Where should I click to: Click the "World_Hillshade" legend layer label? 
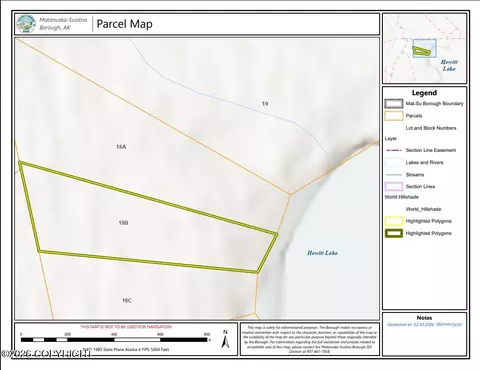coord(423,209)
